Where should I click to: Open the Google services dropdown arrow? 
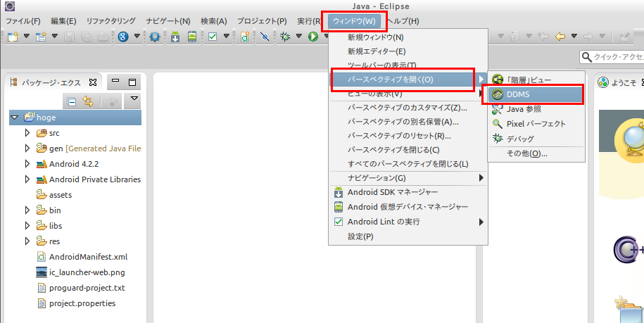137,36
